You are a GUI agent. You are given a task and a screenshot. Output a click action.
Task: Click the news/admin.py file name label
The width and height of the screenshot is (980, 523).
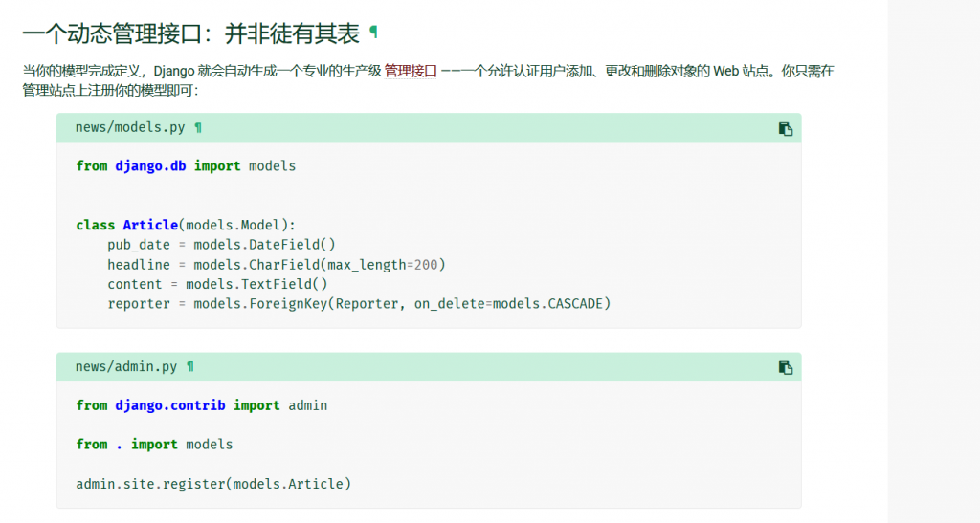[x=126, y=367]
